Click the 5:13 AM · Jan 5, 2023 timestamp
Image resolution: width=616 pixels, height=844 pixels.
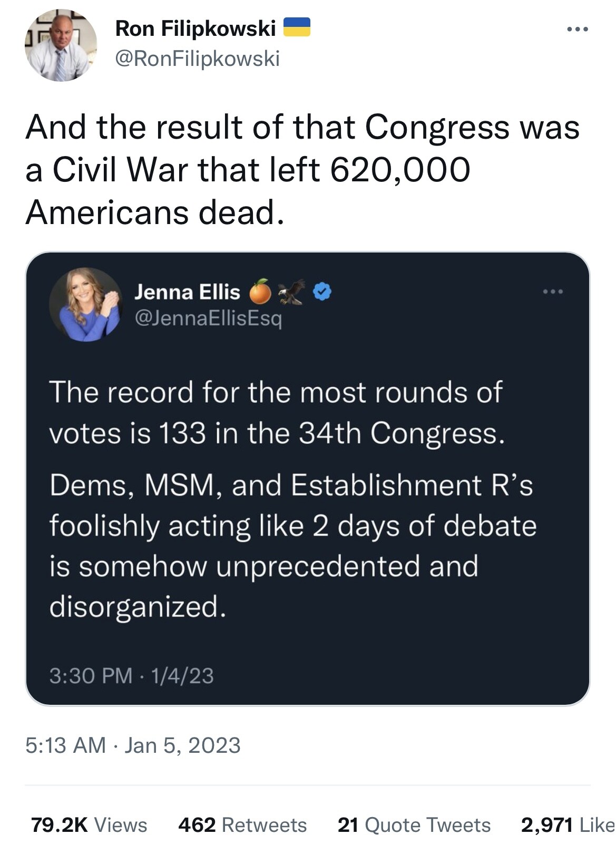tap(133, 745)
